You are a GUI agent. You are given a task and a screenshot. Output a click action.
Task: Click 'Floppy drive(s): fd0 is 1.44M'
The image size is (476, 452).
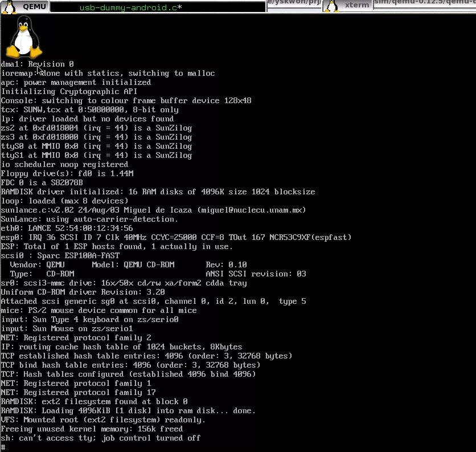[67, 174]
